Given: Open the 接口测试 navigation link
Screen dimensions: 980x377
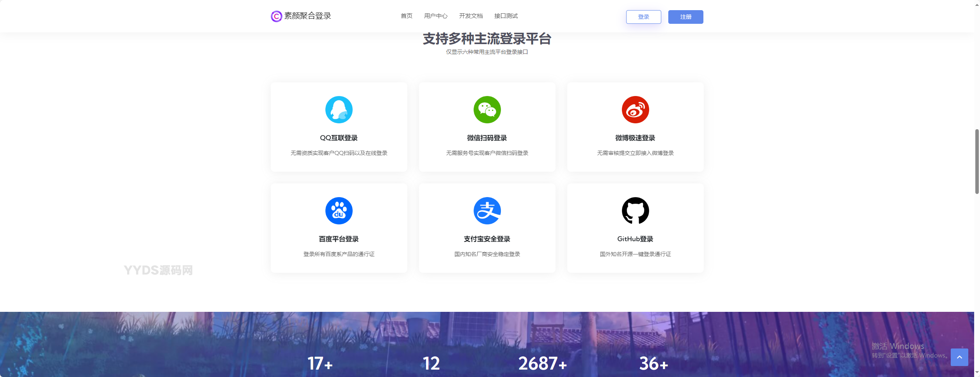Looking at the screenshot, I should 506,16.
